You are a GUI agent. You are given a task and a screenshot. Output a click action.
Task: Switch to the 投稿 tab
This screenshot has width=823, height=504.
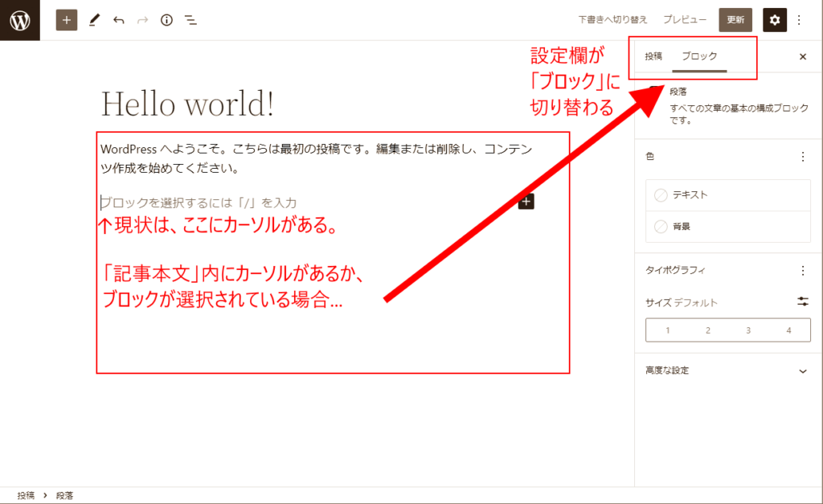653,56
